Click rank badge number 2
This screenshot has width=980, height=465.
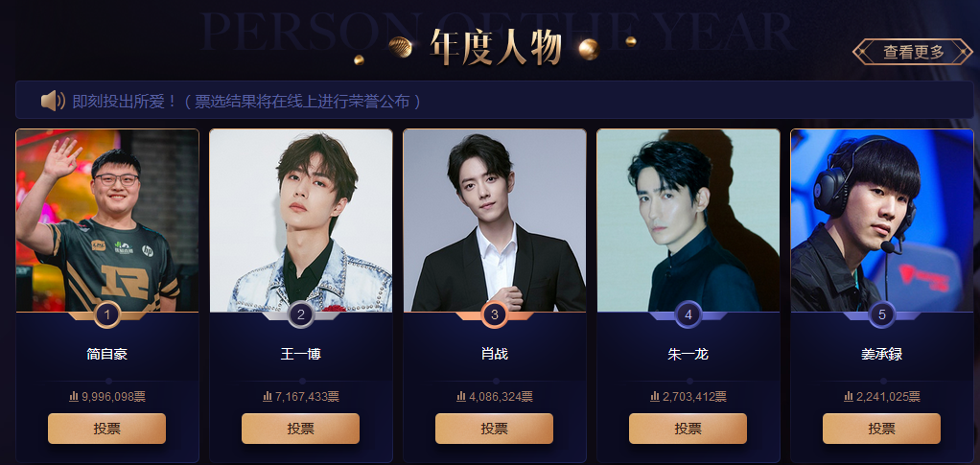click(x=301, y=315)
